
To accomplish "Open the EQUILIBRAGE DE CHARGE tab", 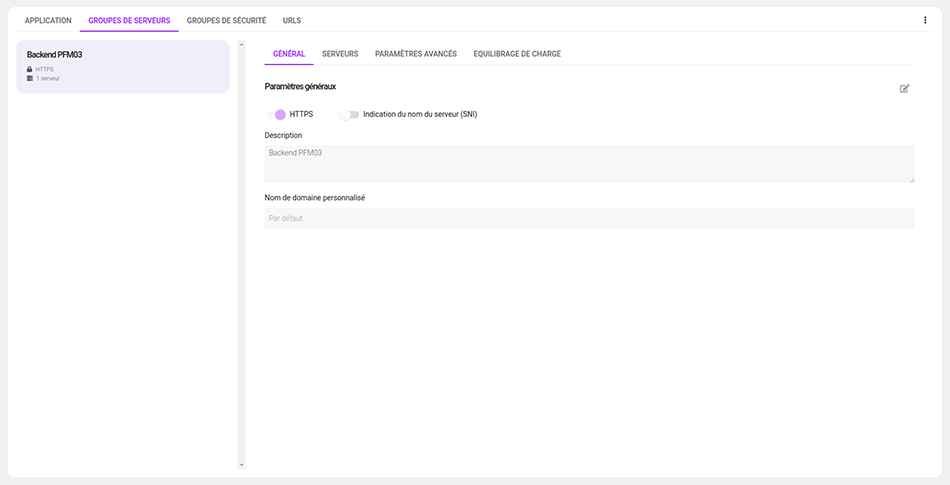I will 517,54.
